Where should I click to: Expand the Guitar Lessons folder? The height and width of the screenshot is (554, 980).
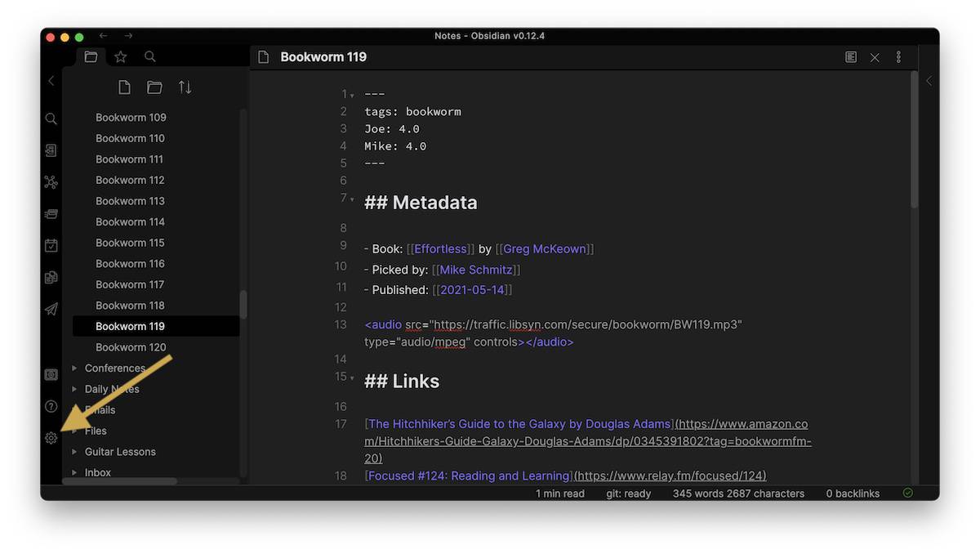point(74,451)
